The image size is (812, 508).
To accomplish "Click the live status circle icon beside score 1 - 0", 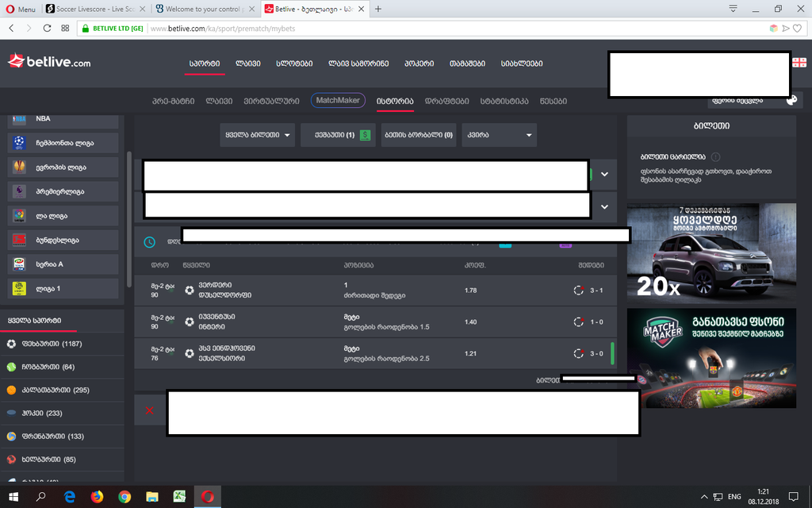I will pos(578,322).
